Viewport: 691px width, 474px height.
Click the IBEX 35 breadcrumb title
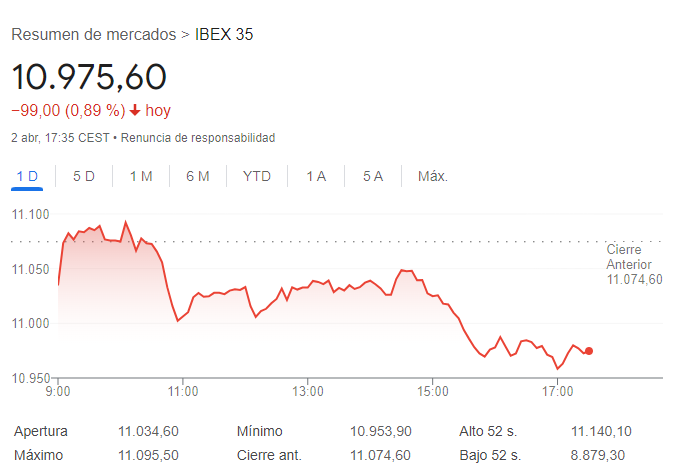click(224, 34)
